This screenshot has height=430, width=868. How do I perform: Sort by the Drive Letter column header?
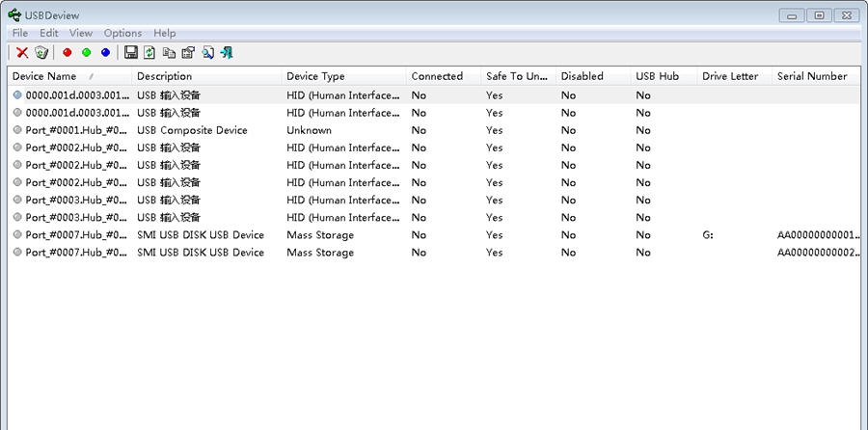pyautogui.click(x=734, y=76)
